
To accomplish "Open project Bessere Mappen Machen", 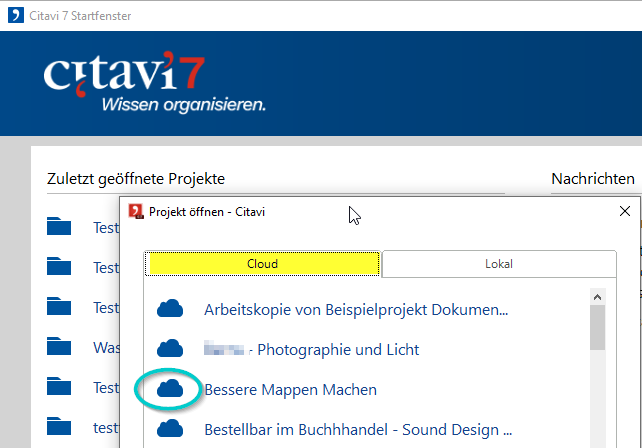I will click(290, 390).
